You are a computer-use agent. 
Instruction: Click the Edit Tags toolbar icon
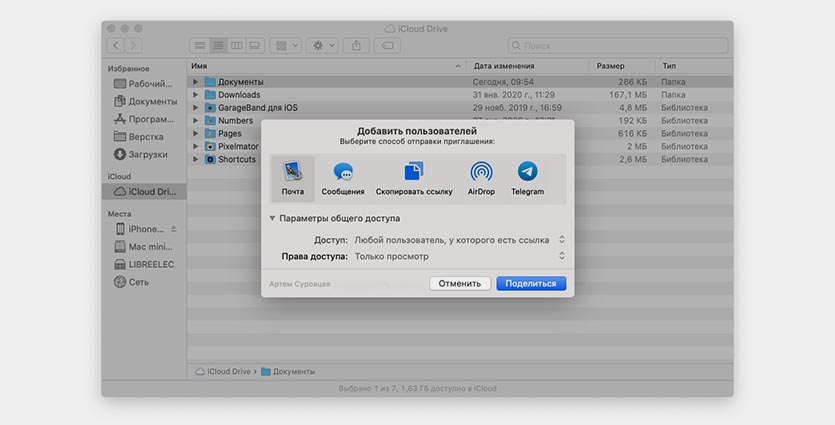pos(391,46)
